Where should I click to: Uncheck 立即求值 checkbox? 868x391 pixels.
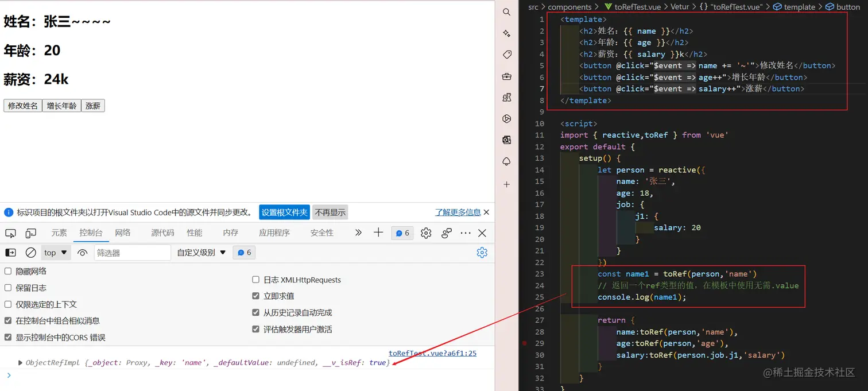pos(256,296)
